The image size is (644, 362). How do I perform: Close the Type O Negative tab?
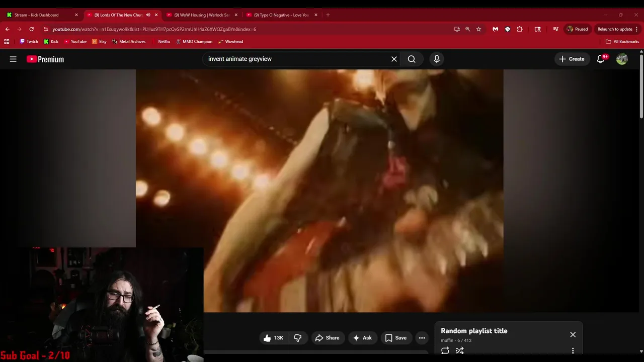click(316, 15)
